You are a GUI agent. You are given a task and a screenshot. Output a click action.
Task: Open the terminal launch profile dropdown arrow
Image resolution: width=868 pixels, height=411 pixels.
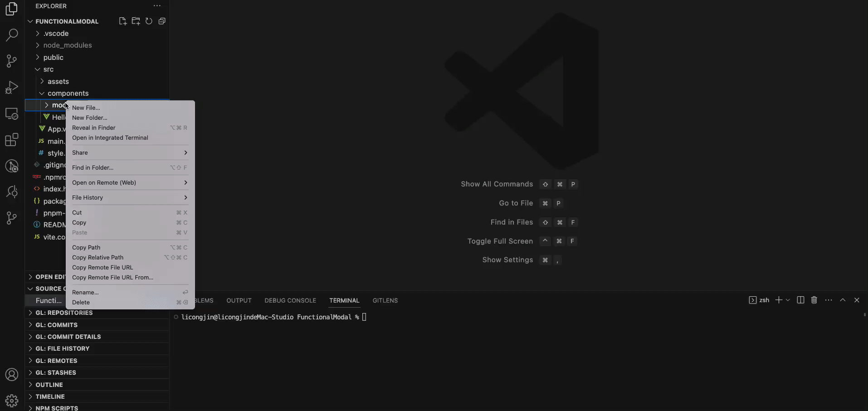tap(788, 300)
